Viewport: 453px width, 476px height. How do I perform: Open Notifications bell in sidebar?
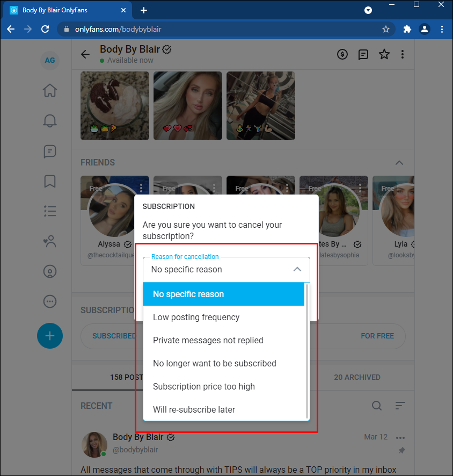[x=50, y=121]
